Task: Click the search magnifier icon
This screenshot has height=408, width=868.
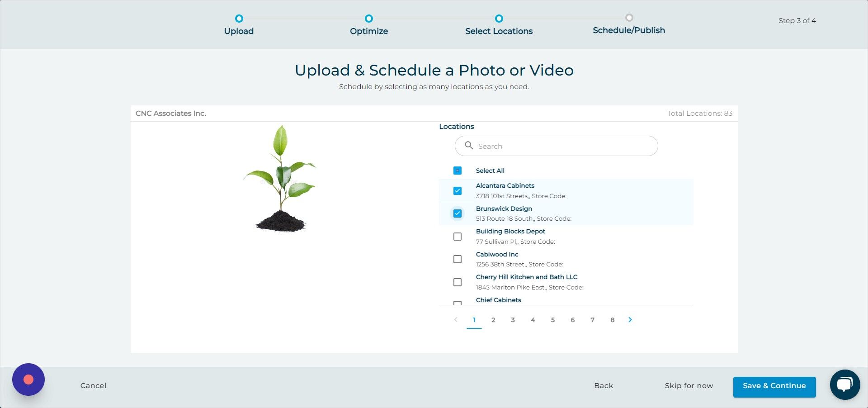Action: pos(469,146)
